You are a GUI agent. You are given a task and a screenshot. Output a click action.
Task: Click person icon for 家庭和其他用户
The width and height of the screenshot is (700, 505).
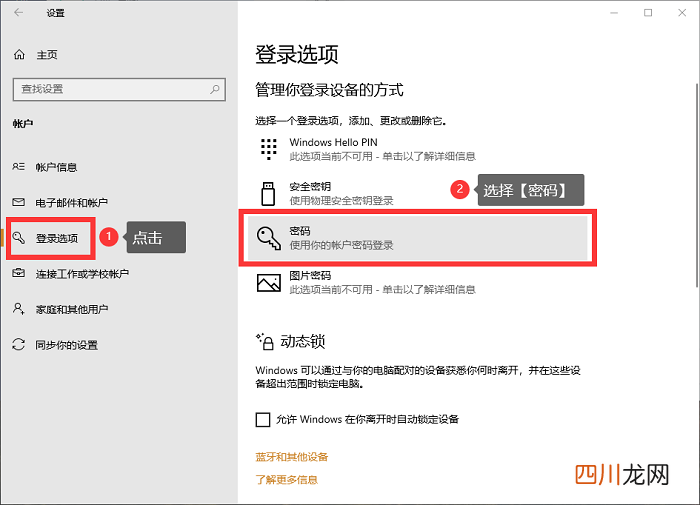pos(18,309)
